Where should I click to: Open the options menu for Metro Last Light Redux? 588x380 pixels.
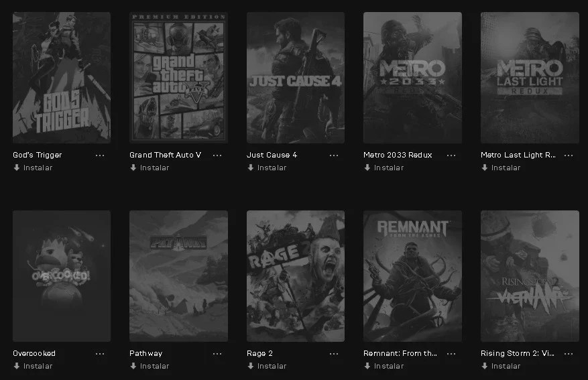569,155
